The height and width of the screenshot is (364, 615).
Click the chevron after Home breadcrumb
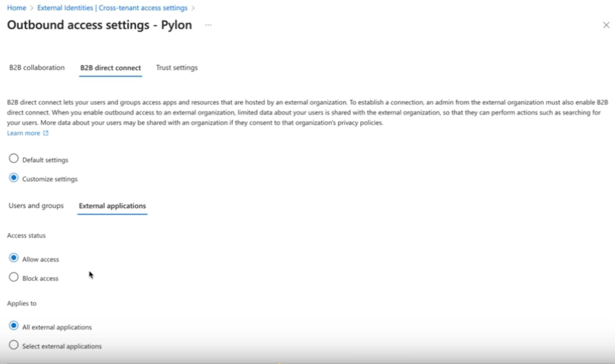(32, 8)
